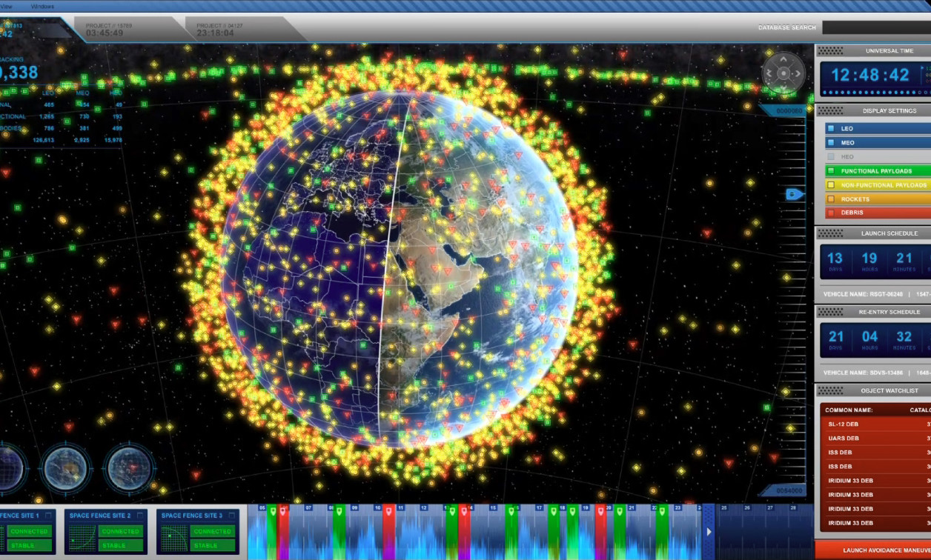The height and width of the screenshot is (560, 931).
Task: Toggle MEO orbit display checkbox
Action: tap(831, 142)
